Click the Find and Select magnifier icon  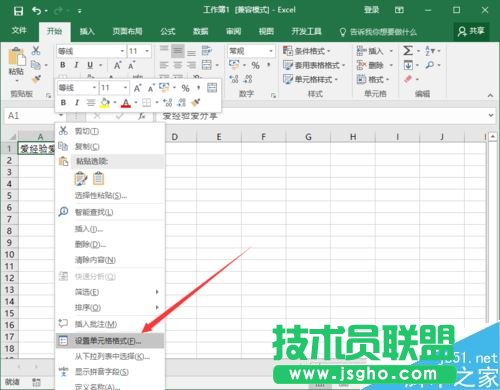click(x=430, y=65)
